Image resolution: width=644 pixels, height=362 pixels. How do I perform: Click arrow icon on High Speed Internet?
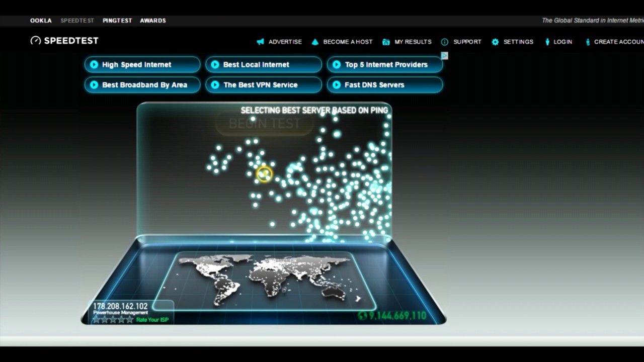[94, 64]
